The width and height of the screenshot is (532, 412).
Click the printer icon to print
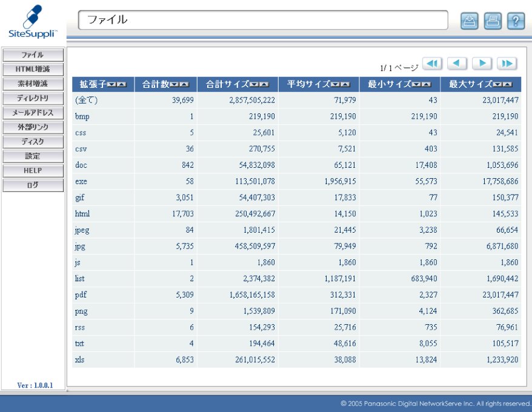tap(492, 21)
